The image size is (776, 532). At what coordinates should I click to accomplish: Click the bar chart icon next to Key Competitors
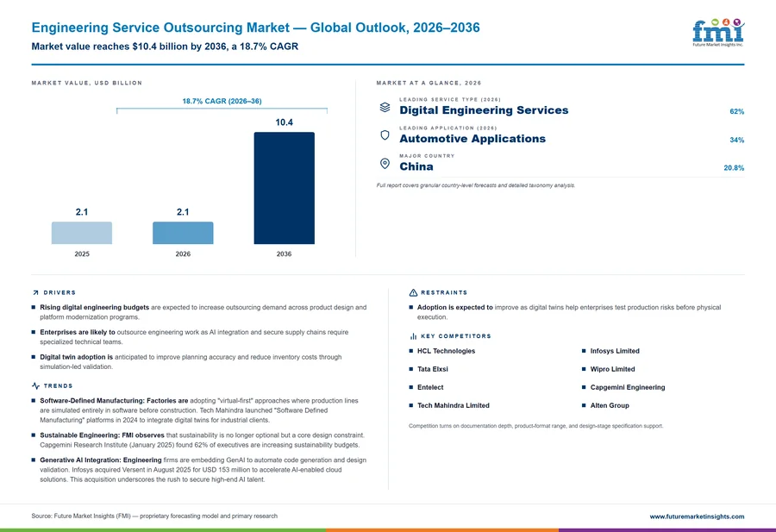point(413,336)
